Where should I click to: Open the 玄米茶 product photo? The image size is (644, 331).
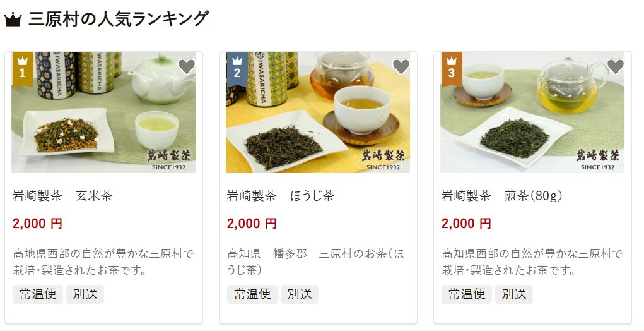coord(103,112)
